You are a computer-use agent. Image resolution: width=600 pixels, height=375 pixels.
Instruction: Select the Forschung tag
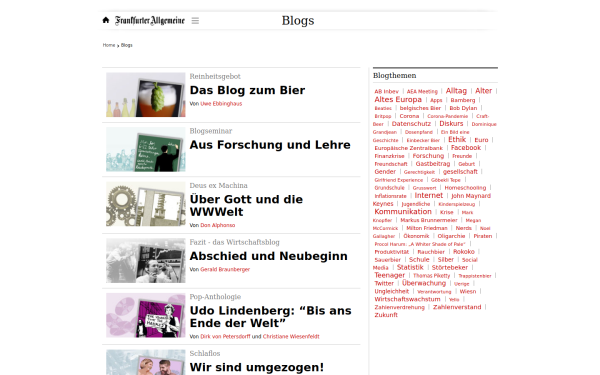[428, 156]
